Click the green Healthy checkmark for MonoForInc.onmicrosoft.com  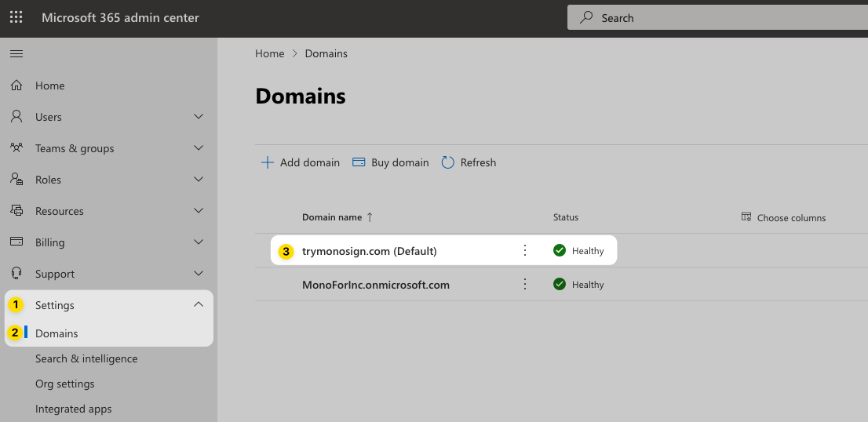[x=560, y=284]
